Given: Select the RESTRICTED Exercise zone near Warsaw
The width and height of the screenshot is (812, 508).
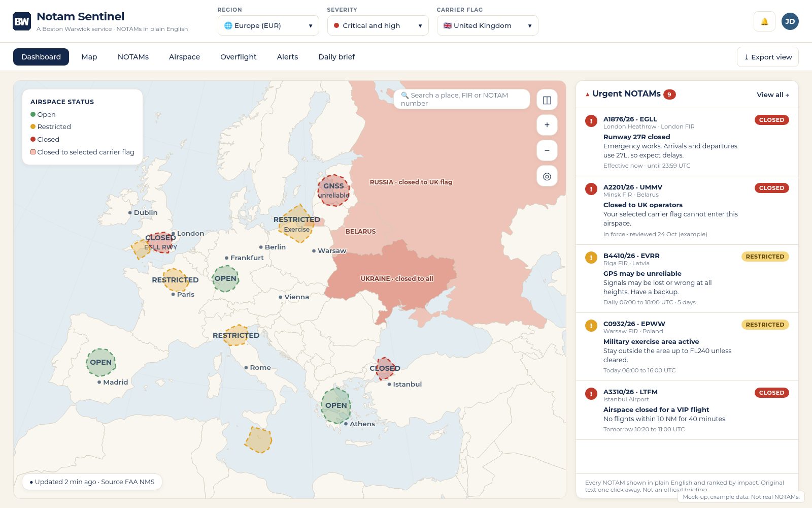Looking at the screenshot, I should coord(296,224).
